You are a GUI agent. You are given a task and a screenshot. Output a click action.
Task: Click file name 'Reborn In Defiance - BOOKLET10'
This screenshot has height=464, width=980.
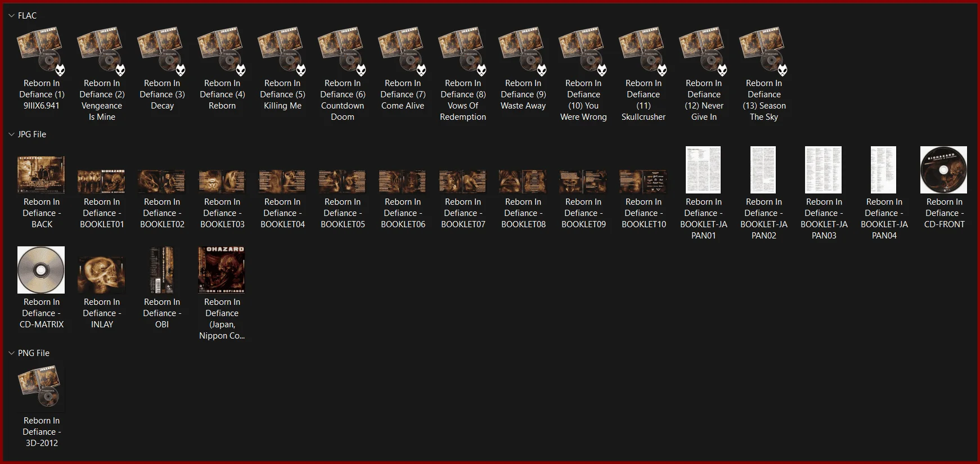pos(644,213)
